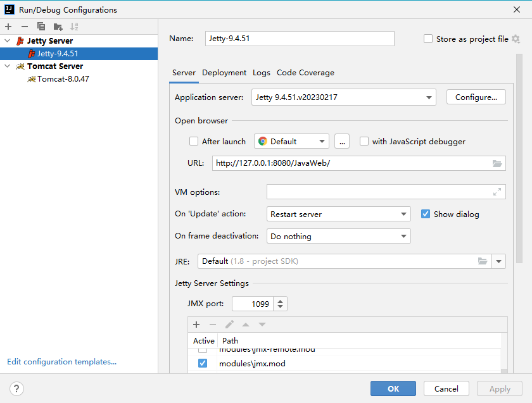This screenshot has width=532, height=403.
Task: Switch to the Deployment tab
Action: click(x=224, y=73)
